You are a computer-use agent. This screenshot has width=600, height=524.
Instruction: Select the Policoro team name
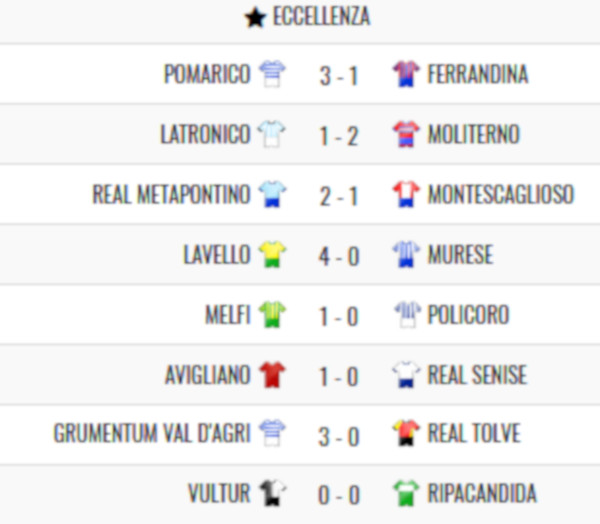click(x=468, y=315)
